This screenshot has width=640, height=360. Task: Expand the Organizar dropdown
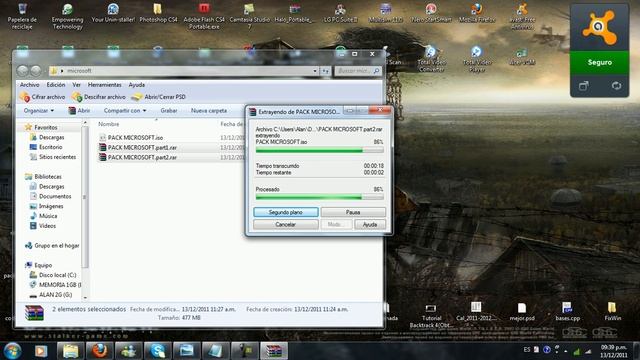tap(38, 111)
